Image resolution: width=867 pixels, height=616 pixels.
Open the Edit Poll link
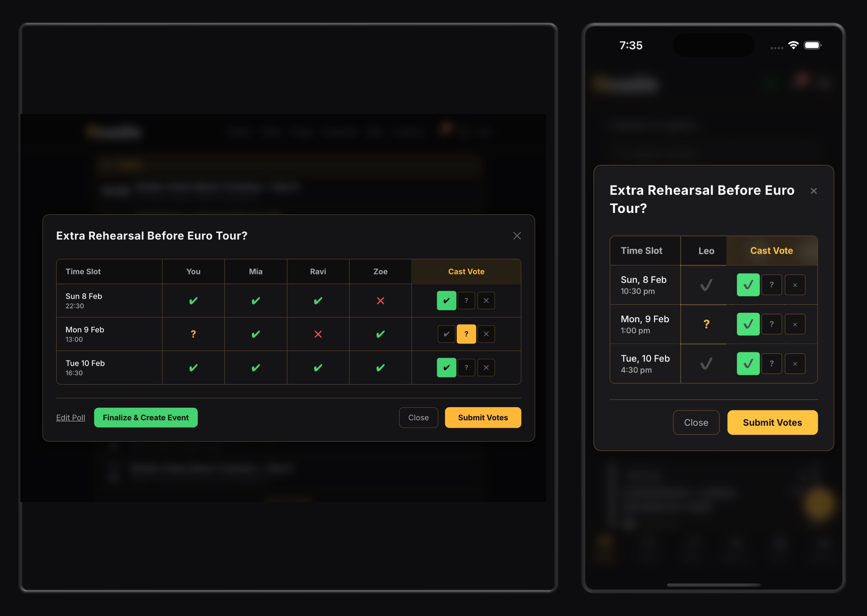(70, 418)
